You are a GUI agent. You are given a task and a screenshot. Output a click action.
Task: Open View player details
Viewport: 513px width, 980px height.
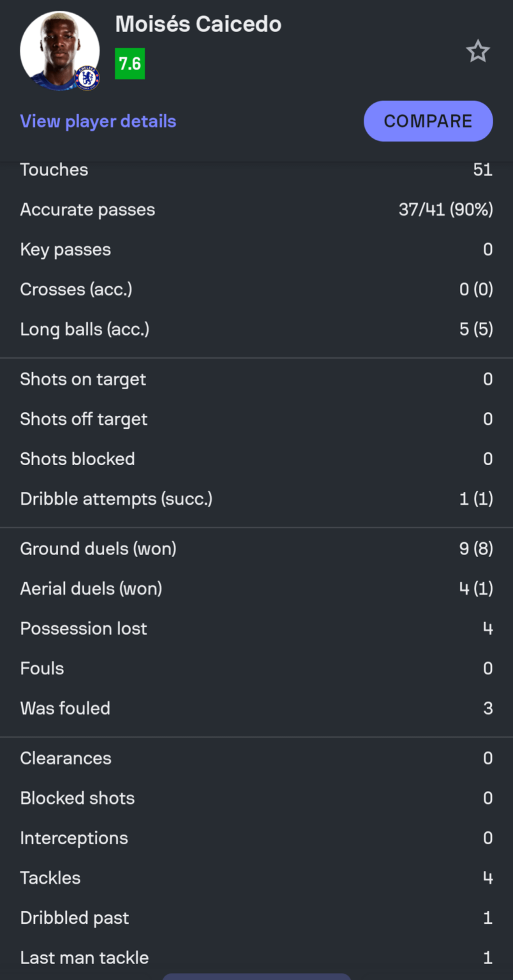98,121
